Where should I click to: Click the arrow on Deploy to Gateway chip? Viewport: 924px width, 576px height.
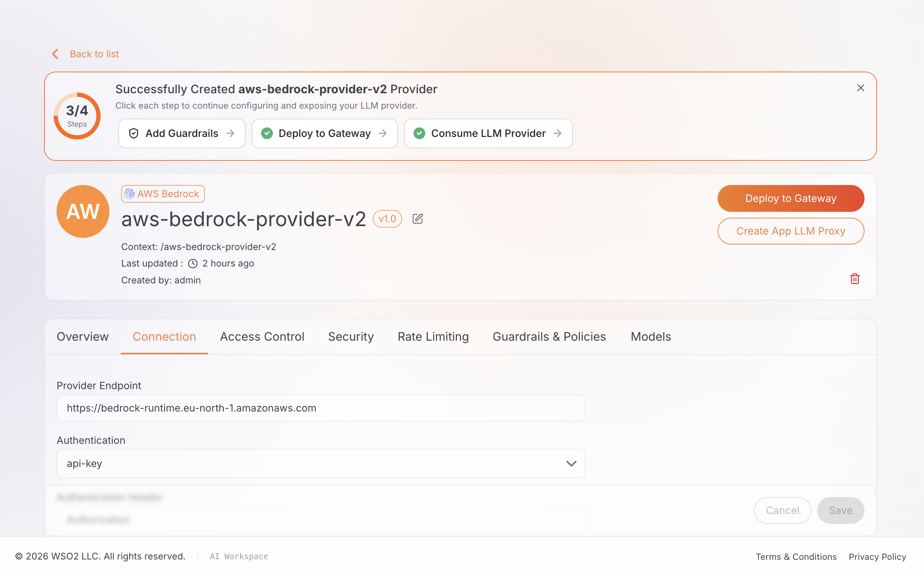tap(383, 133)
